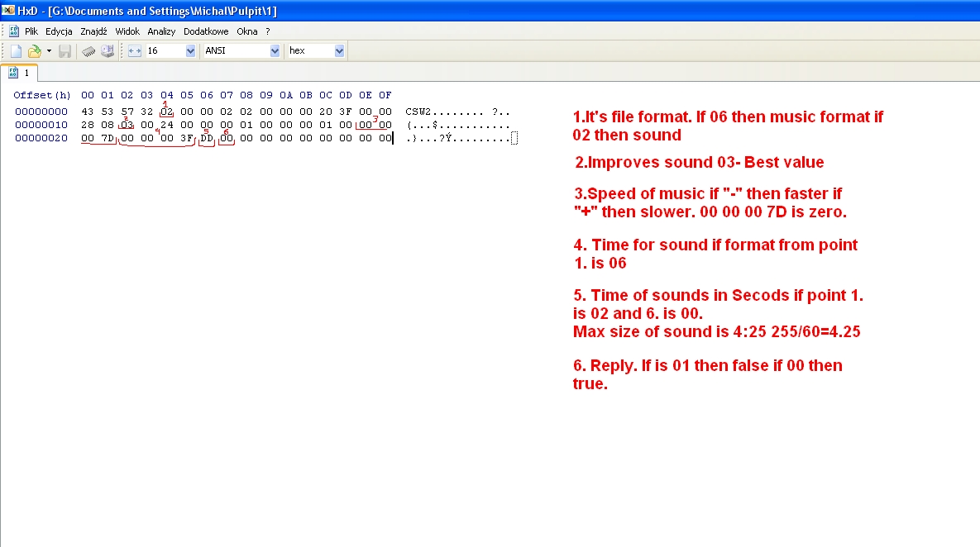Expand the ANSI charset dropdown

[275, 51]
